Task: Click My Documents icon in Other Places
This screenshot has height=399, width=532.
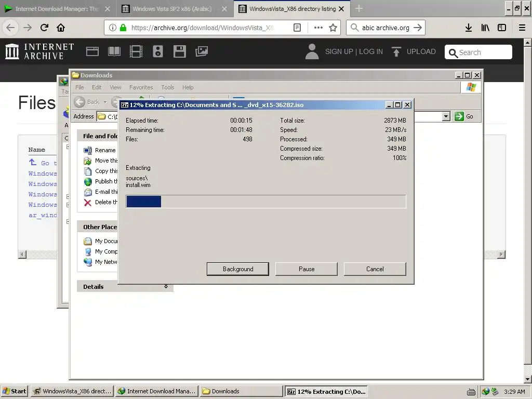Action: coord(87,241)
